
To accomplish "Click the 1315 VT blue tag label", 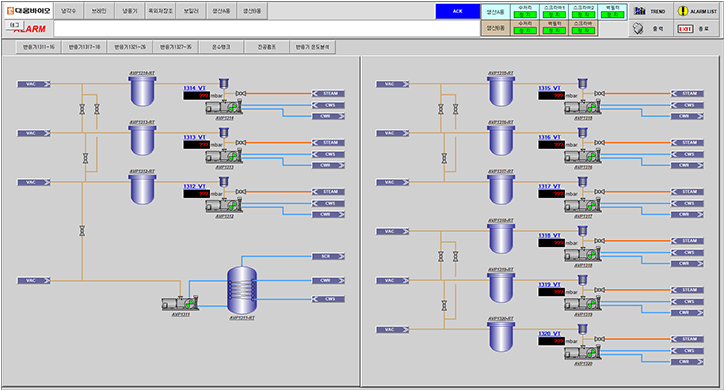I will click(x=549, y=88).
